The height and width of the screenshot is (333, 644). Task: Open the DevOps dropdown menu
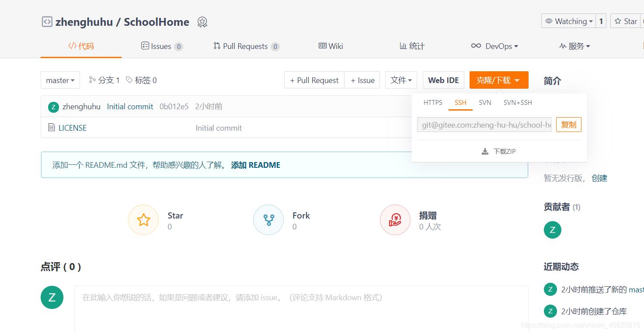494,46
